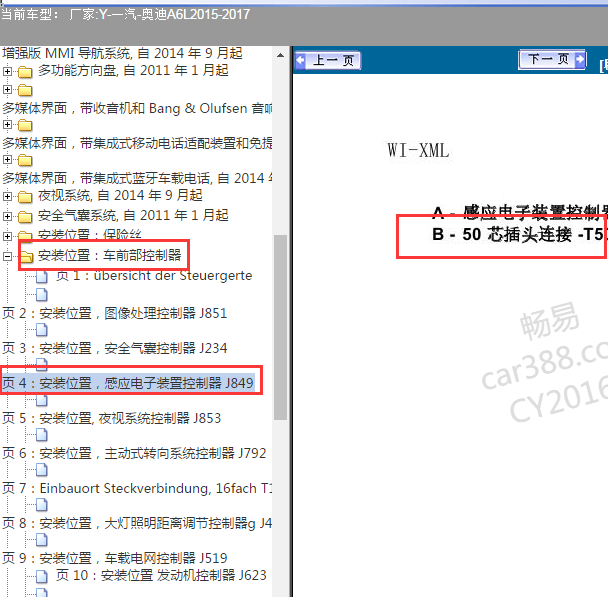Viewport: 608px width, 597px height.
Task: Open 多媒体界面 带集成式蓝牙车载电话
Action: pyautogui.click(x=137, y=178)
